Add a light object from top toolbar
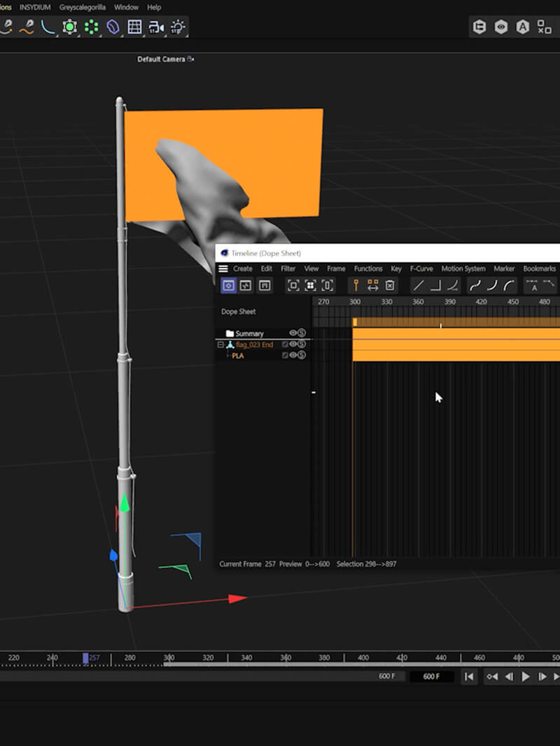560x746 pixels. (x=178, y=27)
